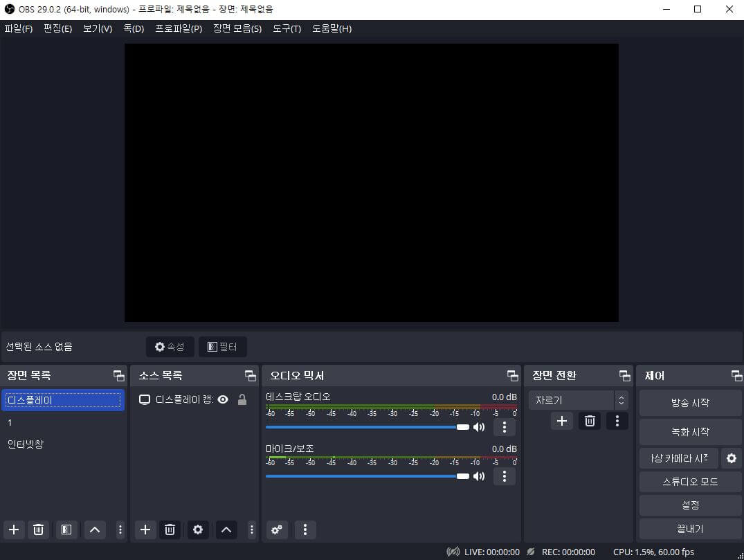Click the black preview canvas
744x560 pixels.
click(x=372, y=183)
